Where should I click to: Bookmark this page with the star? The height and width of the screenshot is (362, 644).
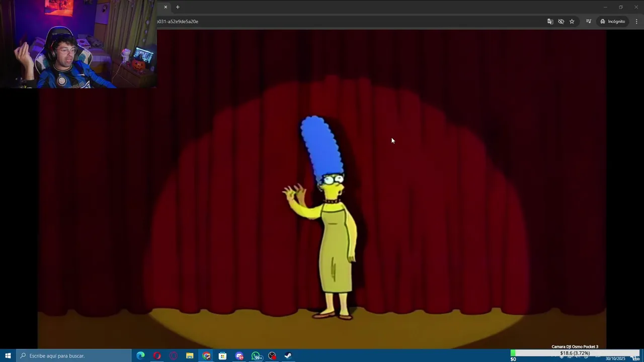[572, 22]
